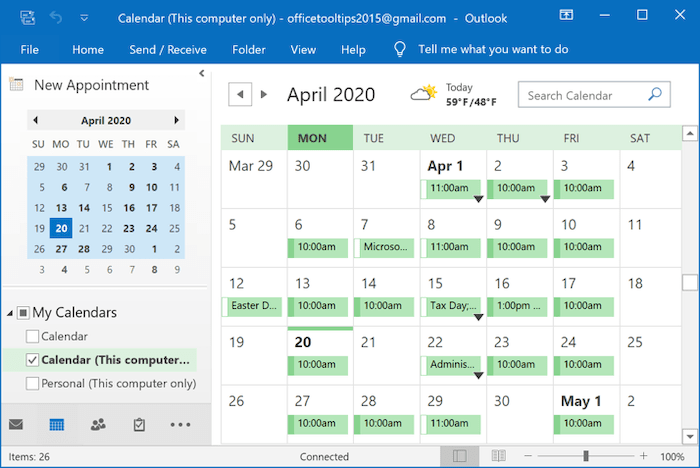The image size is (700, 468).
Task: Select day 20 in the mini calendar
Action: coord(61,228)
